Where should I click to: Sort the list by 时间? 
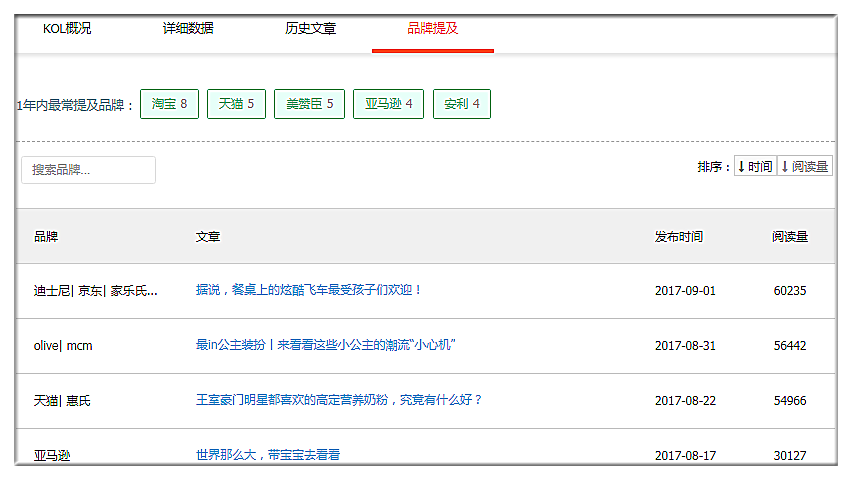754,167
